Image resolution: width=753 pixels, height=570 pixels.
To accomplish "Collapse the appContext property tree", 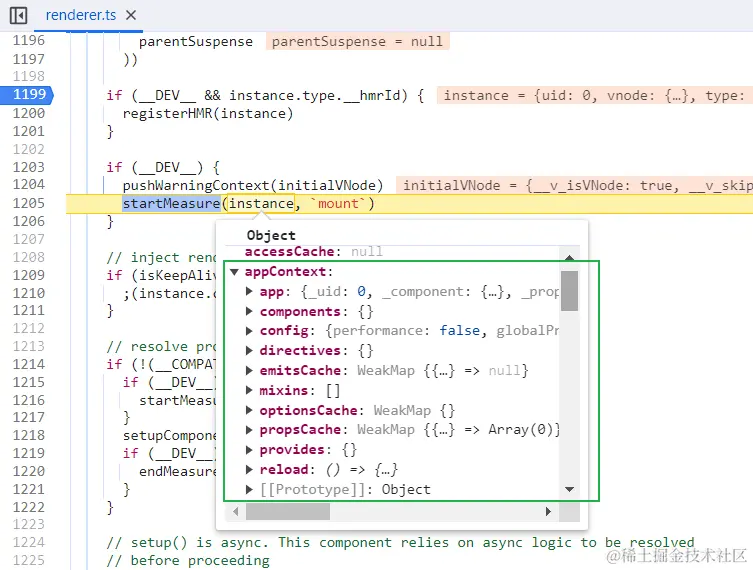I will (x=234, y=272).
